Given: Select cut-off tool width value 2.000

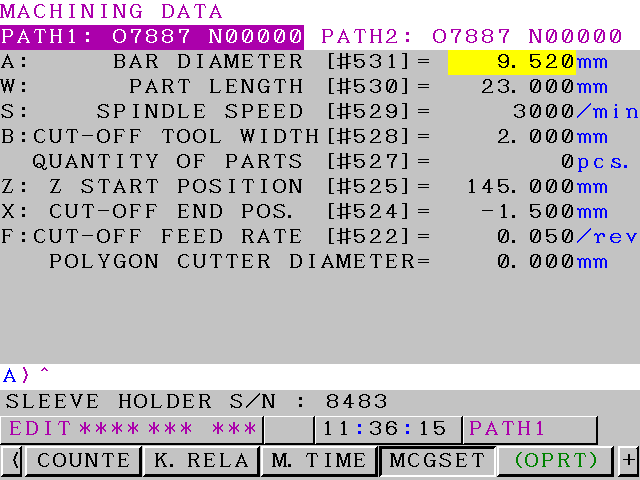Looking at the screenshot, I should pyautogui.click(x=536, y=137).
